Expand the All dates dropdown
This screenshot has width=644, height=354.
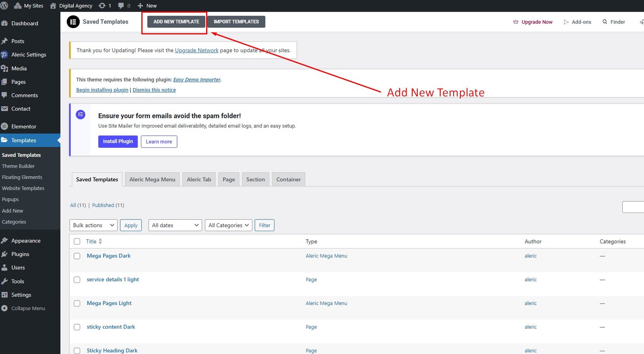click(x=175, y=225)
